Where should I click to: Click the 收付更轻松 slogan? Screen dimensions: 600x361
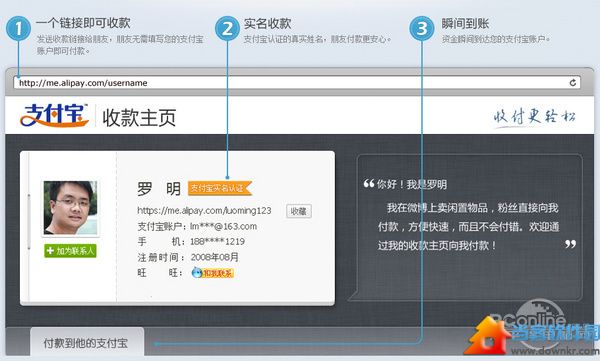point(534,116)
